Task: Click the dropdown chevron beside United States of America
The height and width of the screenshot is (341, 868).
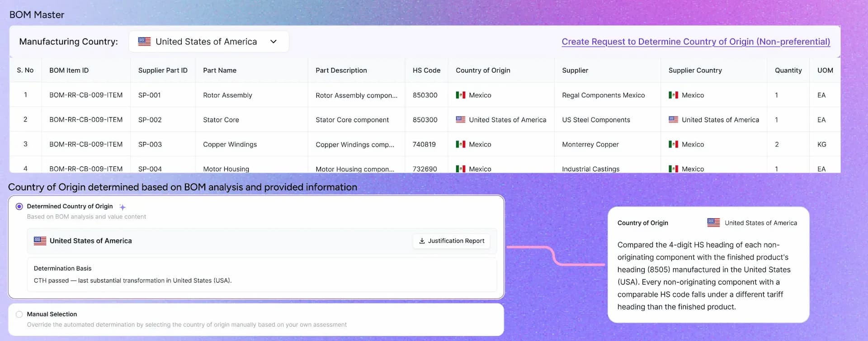Action: click(x=273, y=42)
